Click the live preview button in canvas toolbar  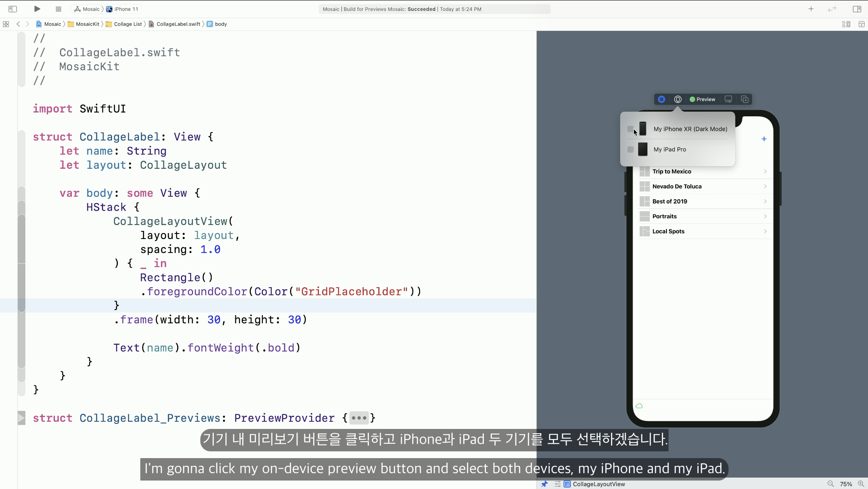tap(662, 99)
